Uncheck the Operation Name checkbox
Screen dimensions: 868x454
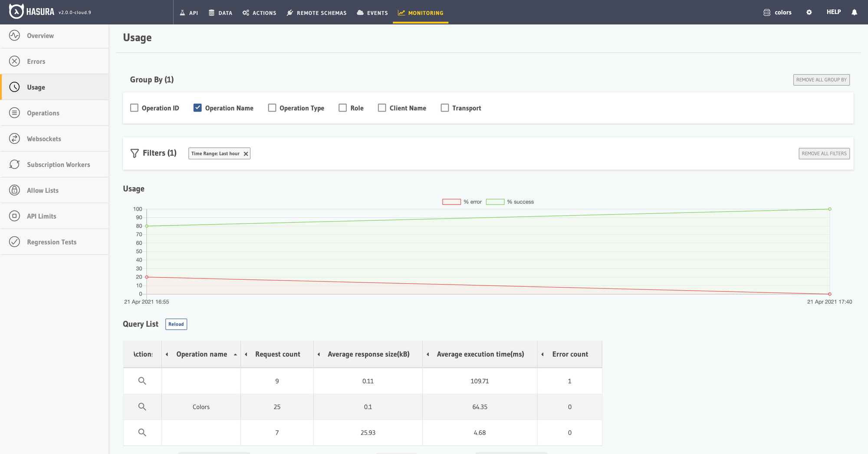pos(197,108)
